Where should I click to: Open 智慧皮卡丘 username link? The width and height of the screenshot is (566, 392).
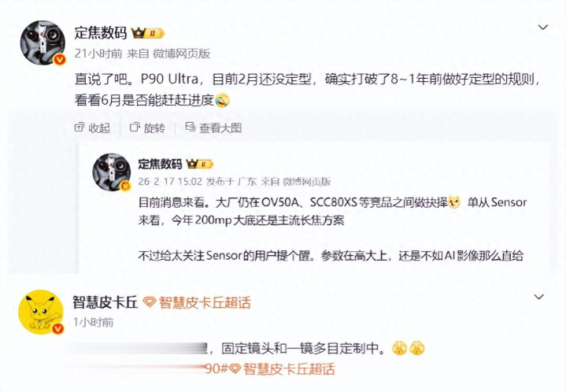point(105,302)
